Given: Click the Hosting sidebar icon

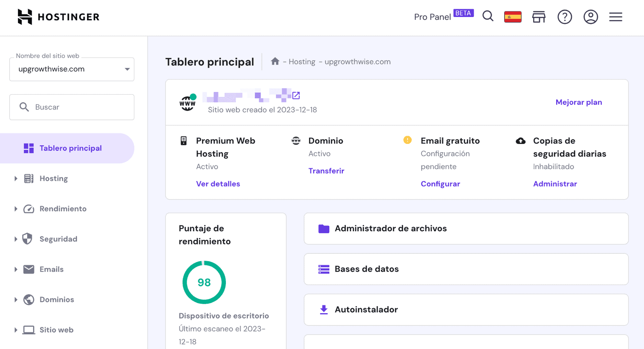Looking at the screenshot, I should [x=29, y=178].
